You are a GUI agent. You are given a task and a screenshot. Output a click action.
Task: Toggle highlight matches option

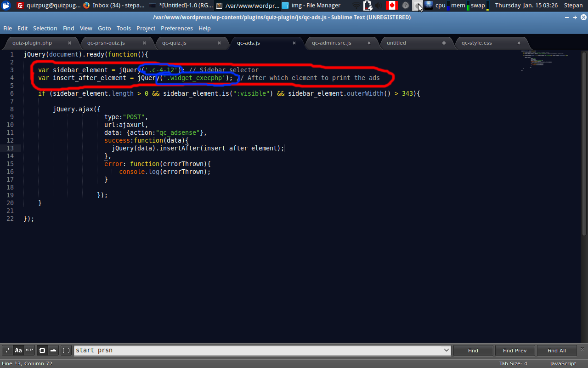pos(66,351)
